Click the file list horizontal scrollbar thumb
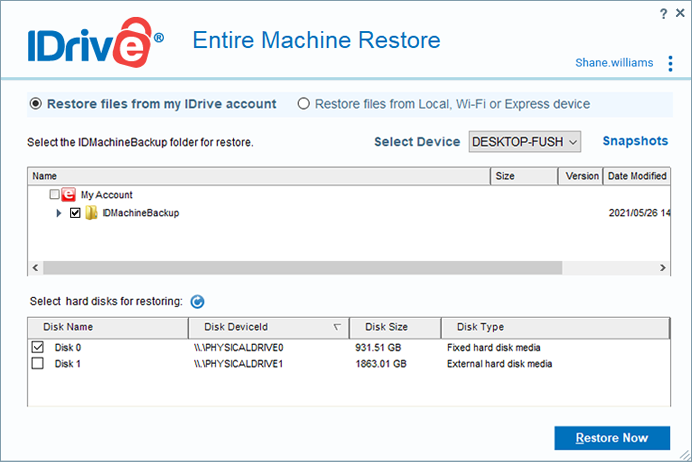Image resolution: width=692 pixels, height=462 pixels. (x=303, y=267)
